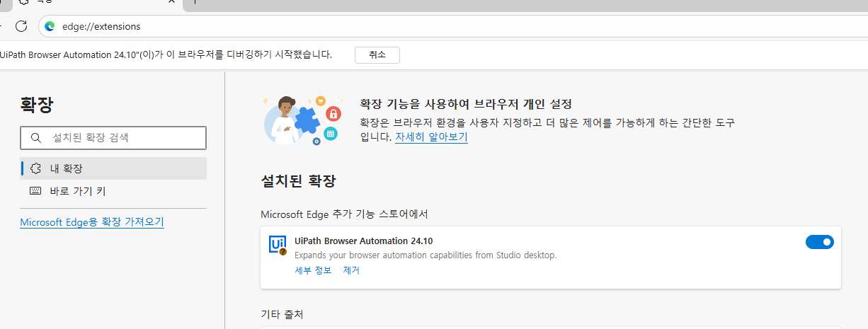Image resolution: width=868 pixels, height=329 pixels.
Task: Click the 확장 sidebar heading
Action: [x=37, y=105]
